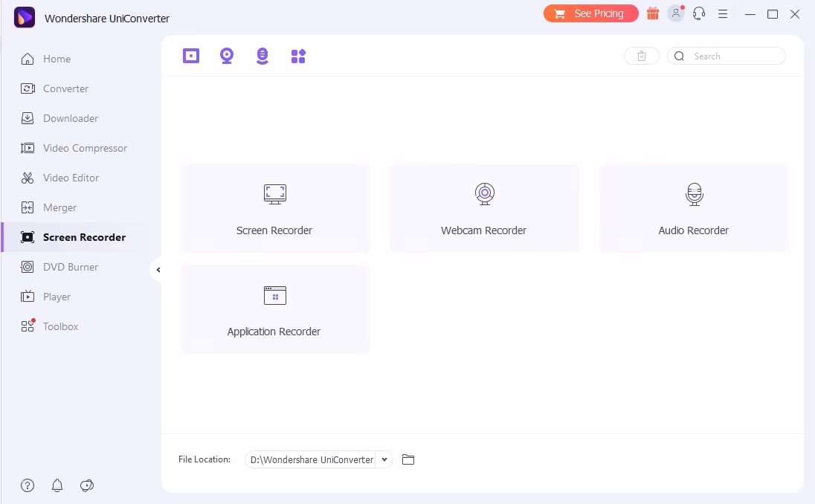Click the See Pricing button

tap(590, 13)
